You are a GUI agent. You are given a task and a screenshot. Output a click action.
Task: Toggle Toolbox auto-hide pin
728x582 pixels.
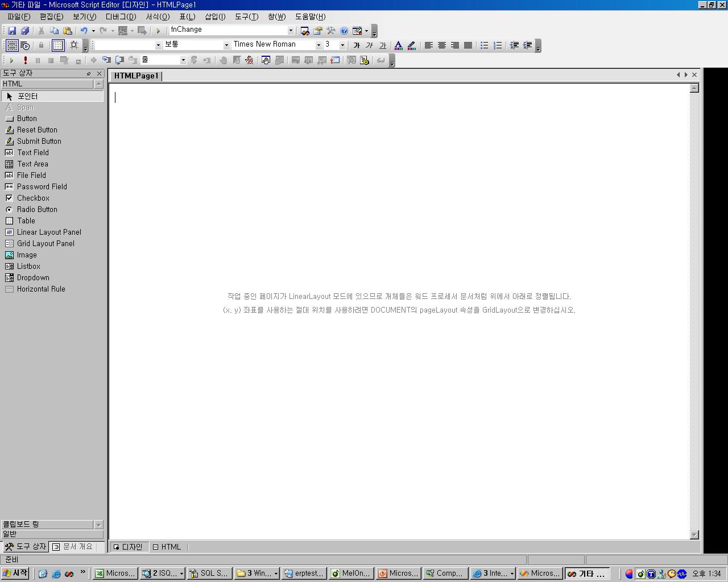89,74
